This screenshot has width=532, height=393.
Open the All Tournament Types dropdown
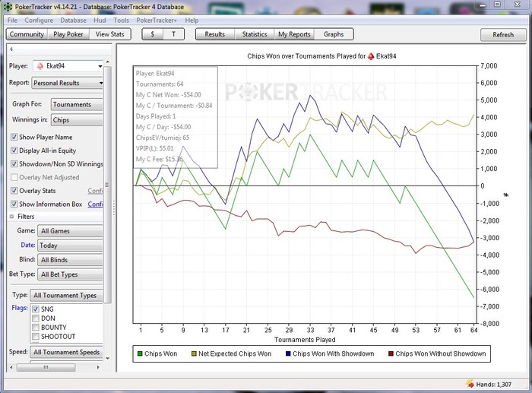click(x=66, y=295)
